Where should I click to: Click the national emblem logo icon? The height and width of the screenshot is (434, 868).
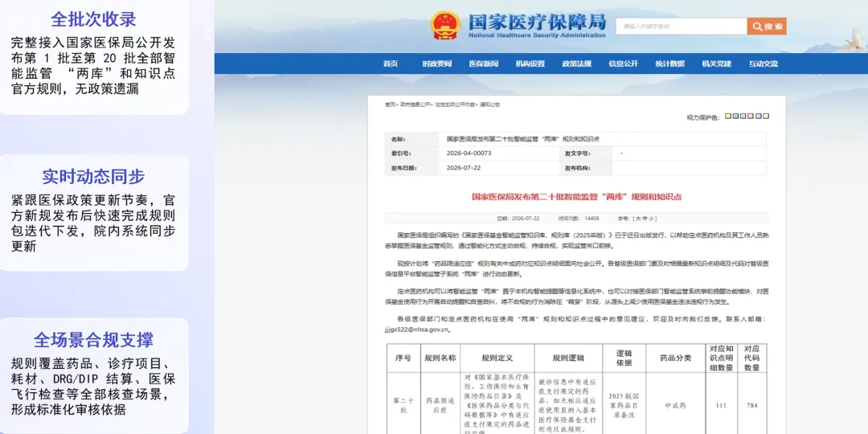pos(445,25)
